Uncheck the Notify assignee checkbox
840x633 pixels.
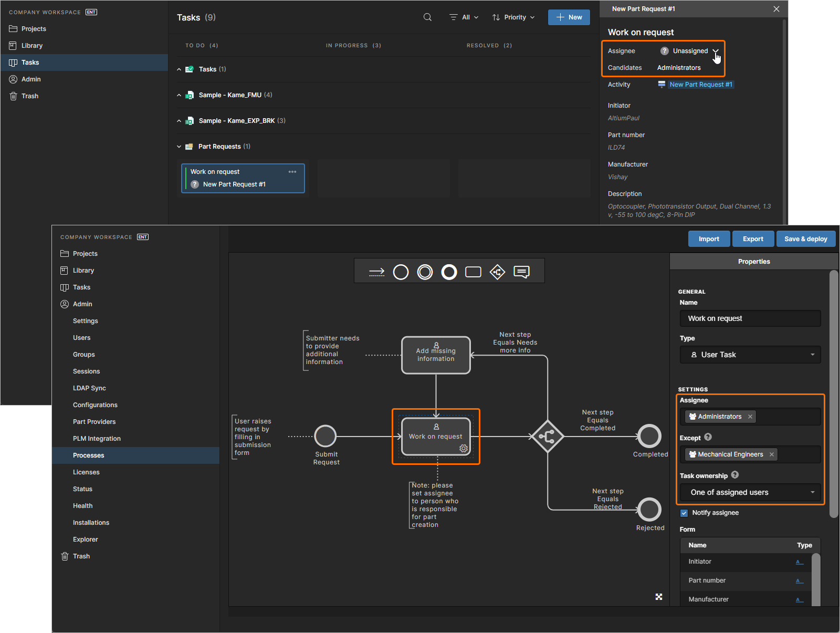click(x=684, y=513)
